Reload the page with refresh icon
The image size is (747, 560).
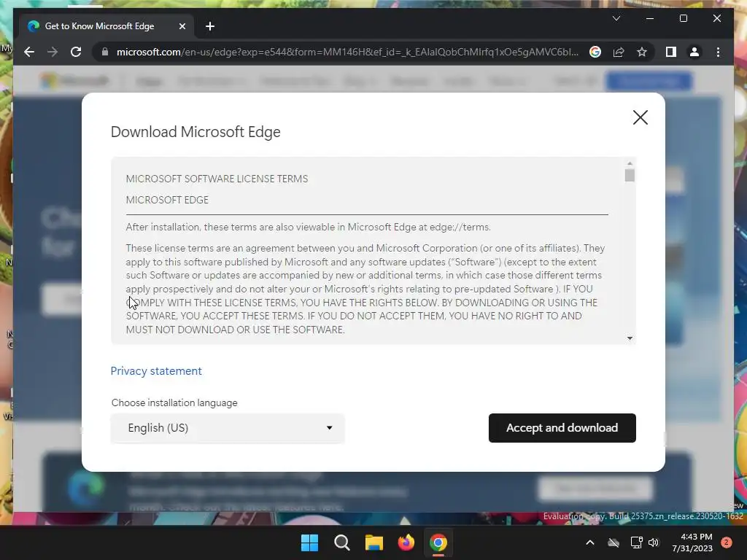tap(76, 52)
